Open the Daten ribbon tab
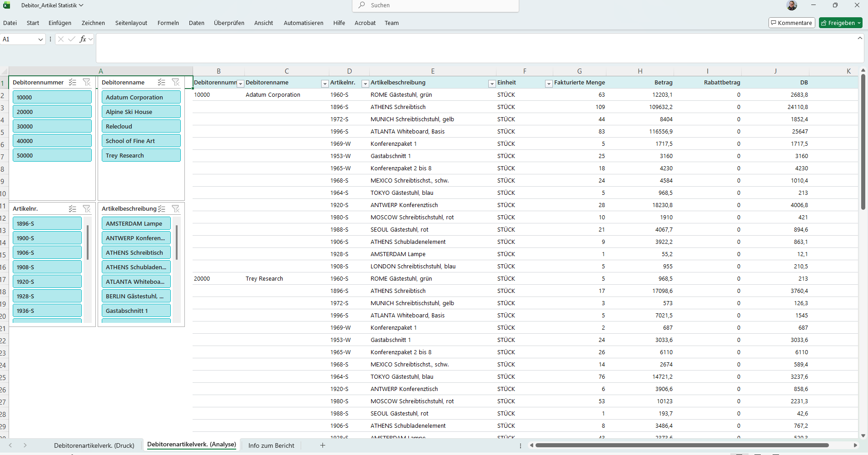 click(x=197, y=23)
